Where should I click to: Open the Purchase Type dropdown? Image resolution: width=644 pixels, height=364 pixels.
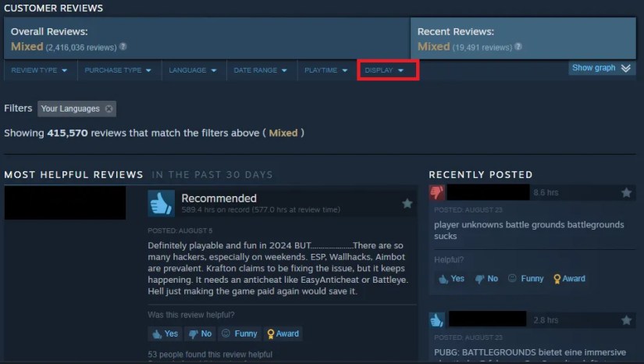(119, 70)
